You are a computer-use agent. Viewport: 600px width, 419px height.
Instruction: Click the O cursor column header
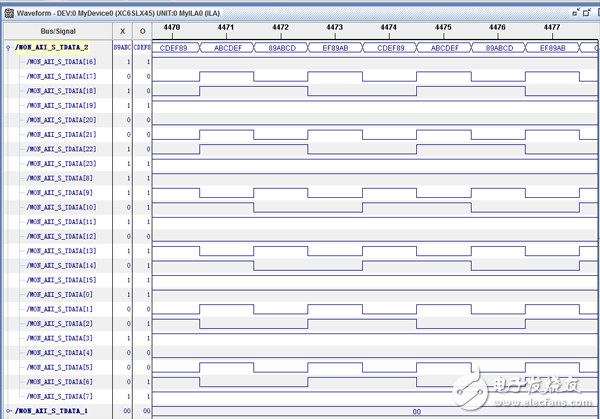(142, 31)
